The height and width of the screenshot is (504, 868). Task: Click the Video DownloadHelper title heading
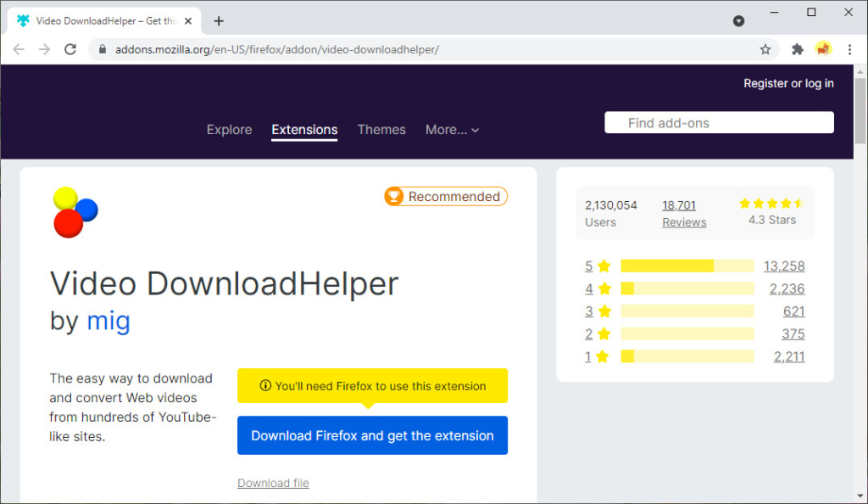pyautogui.click(x=224, y=283)
